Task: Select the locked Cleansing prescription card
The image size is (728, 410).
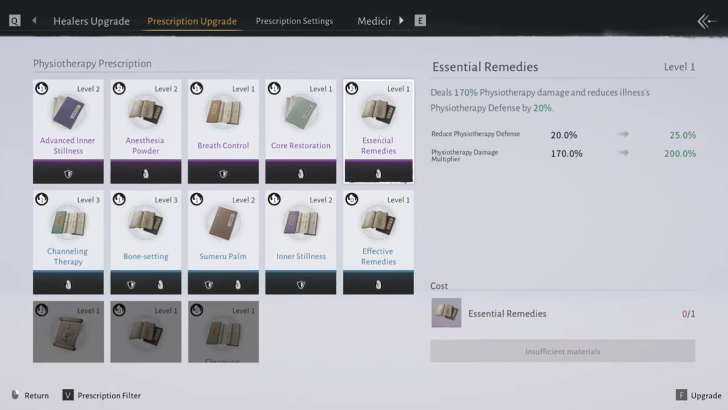Action: (223, 332)
